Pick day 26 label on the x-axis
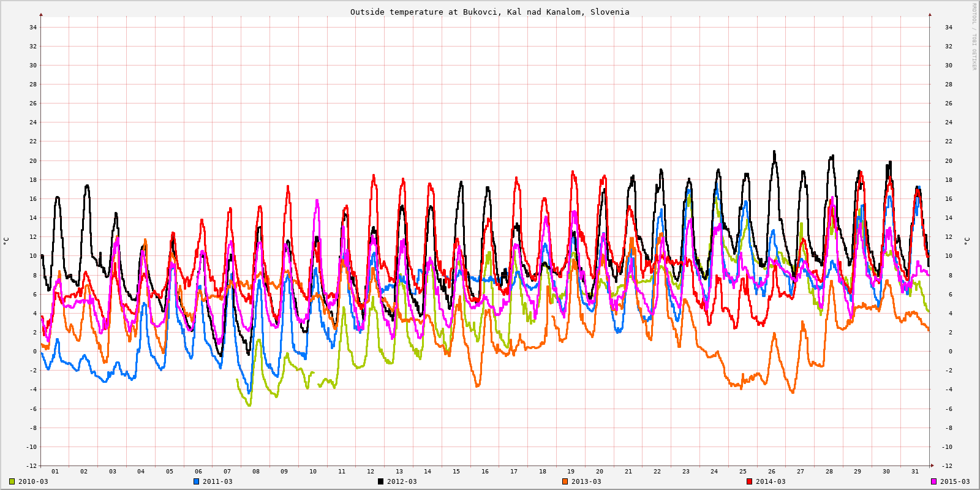The image size is (980, 490). [772, 472]
